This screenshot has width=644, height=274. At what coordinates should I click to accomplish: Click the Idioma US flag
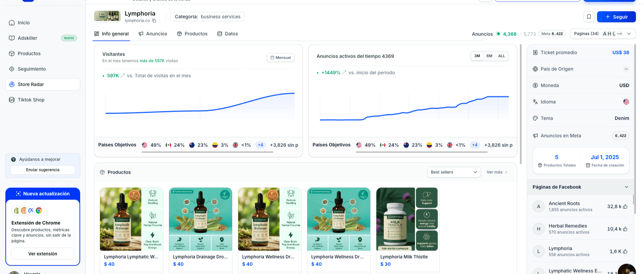(626, 102)
